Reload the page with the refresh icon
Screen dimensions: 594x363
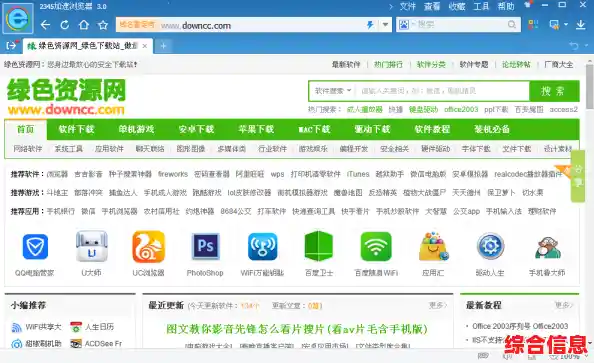(65, 25)
